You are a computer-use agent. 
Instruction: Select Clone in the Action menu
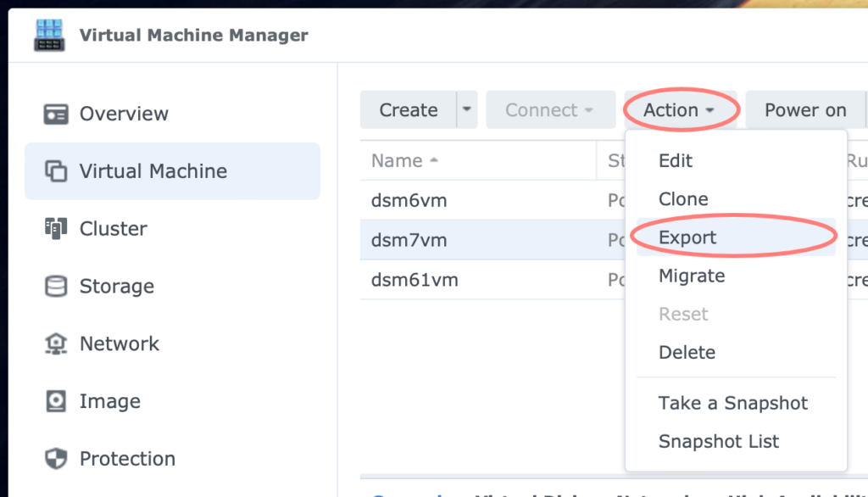coord(683,198)
